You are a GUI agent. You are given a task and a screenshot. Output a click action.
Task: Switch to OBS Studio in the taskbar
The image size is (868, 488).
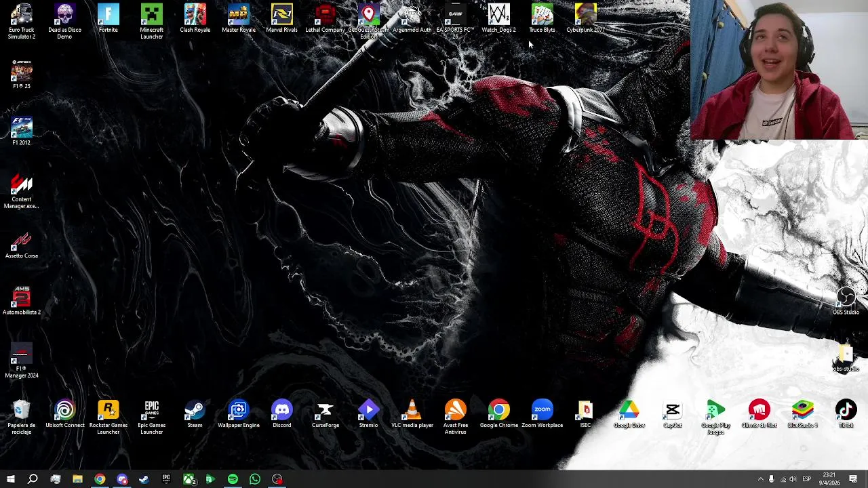(x=277, y=479)
